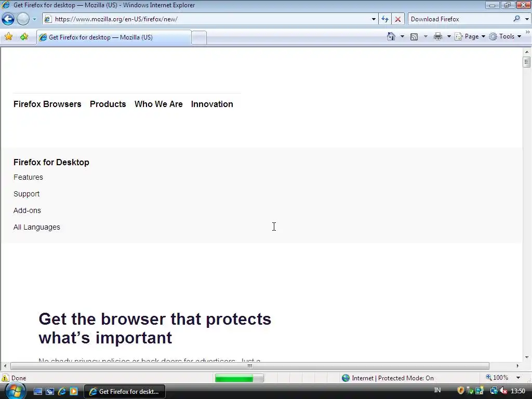Open Products navigation item
This screenshot has height=399, width=532.
tap(108, 104)
